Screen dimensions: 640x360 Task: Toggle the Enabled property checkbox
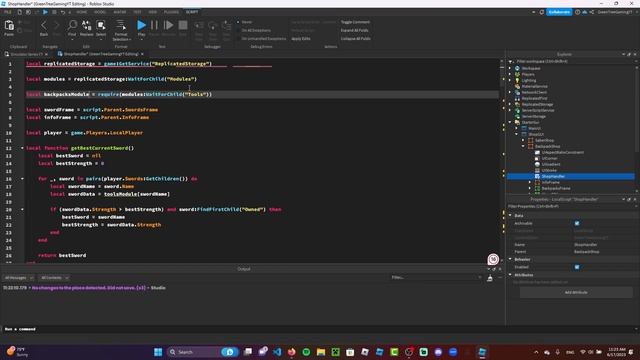pyautogui.click(x=577, y=267)
